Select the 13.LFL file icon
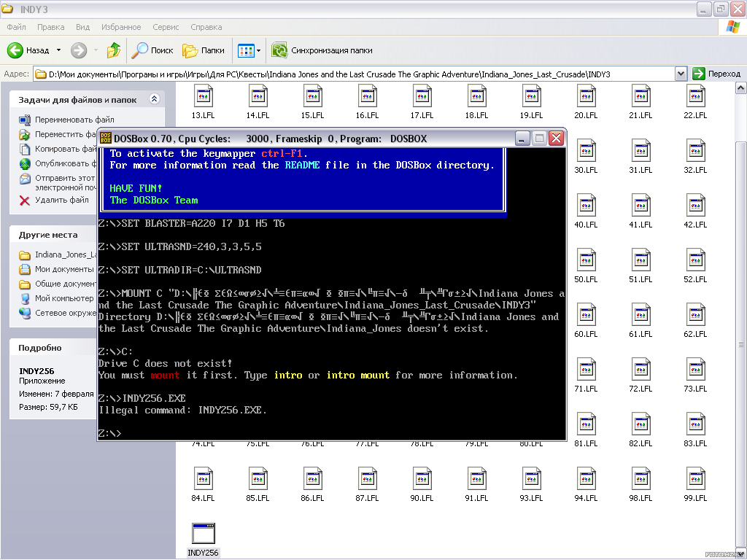The width and height of the screenshot is (747, 560). click(x=203, y=96)
